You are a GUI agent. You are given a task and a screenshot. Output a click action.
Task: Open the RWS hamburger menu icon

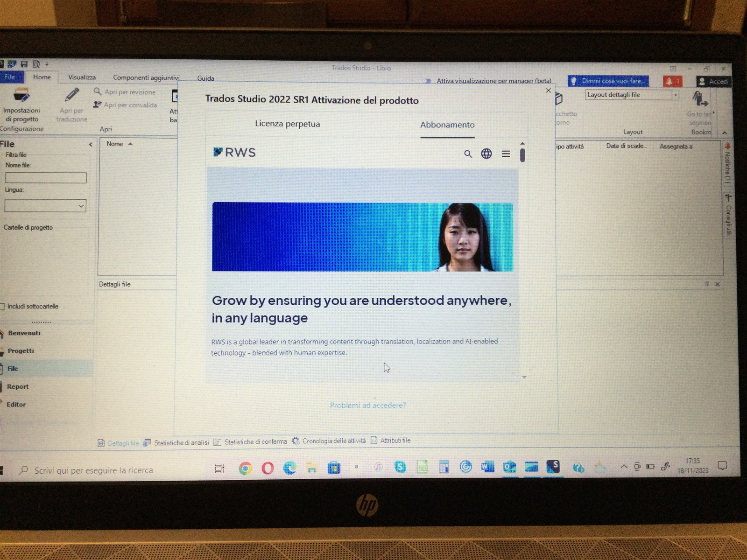[x=506, y=153]
